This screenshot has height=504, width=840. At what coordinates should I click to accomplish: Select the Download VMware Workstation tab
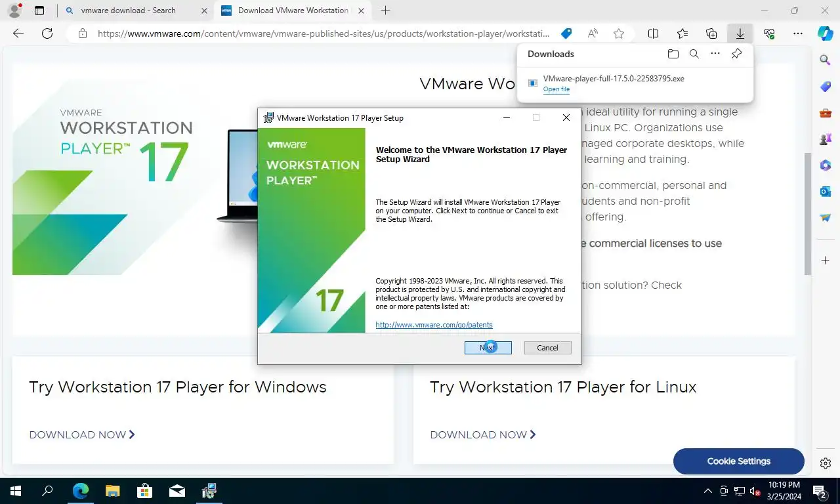[x=291, y=10]
